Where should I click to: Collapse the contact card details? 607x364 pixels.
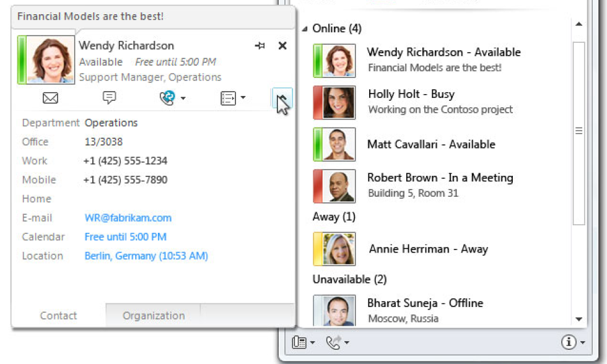coord(282,99)
